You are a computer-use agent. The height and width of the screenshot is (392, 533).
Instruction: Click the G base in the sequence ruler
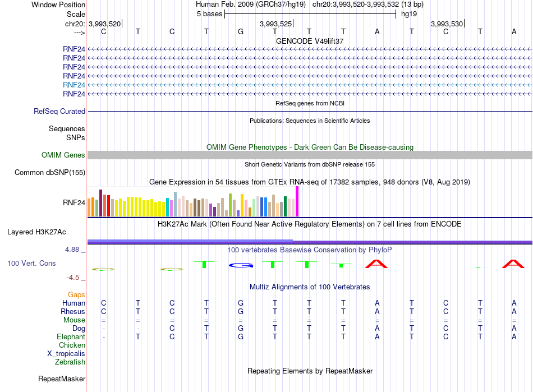click(241, 32)
